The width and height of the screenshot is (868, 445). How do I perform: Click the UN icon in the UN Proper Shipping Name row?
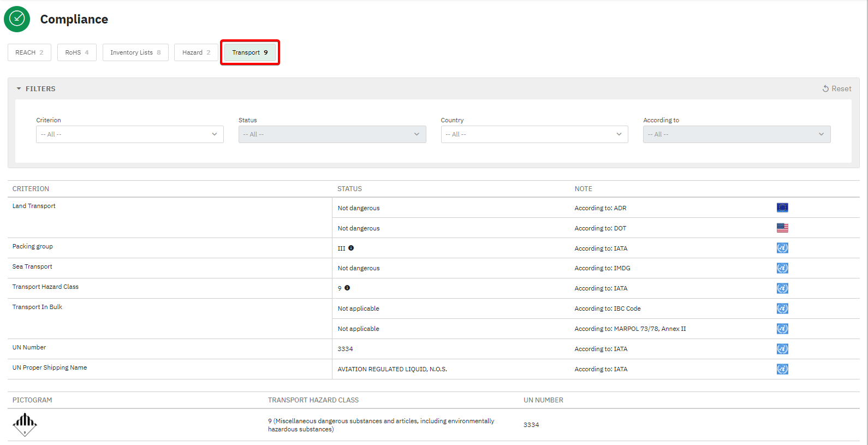pyautogui.click(x=782, y=369)
